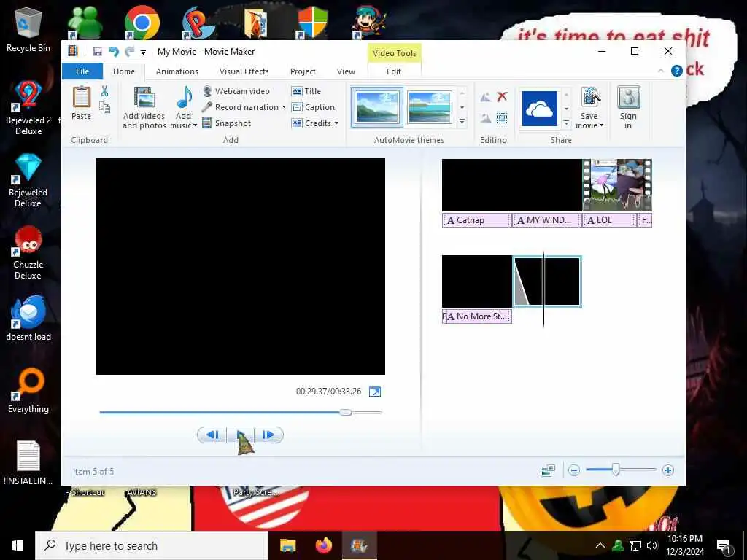Open the Recycle Bin desktop icon
Screen dimensions: 747x560
tap(28, 30)
